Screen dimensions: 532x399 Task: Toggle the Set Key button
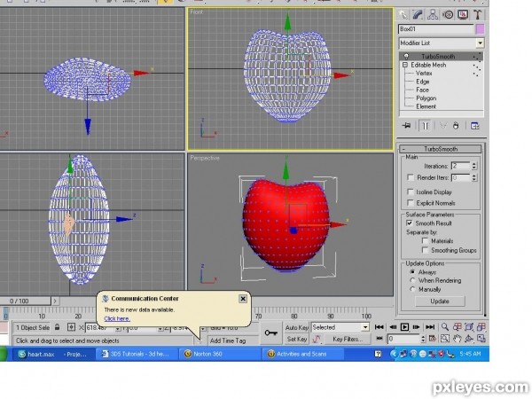point(297,339)
